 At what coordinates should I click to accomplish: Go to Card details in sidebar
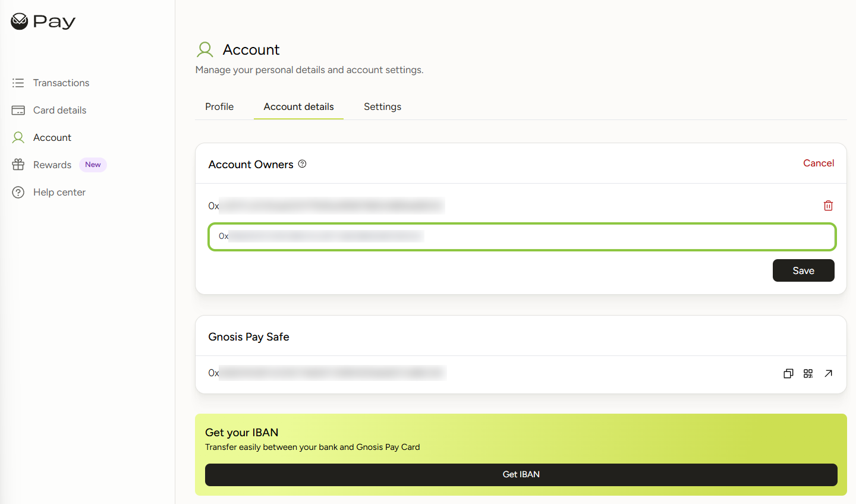pos(59,110)
